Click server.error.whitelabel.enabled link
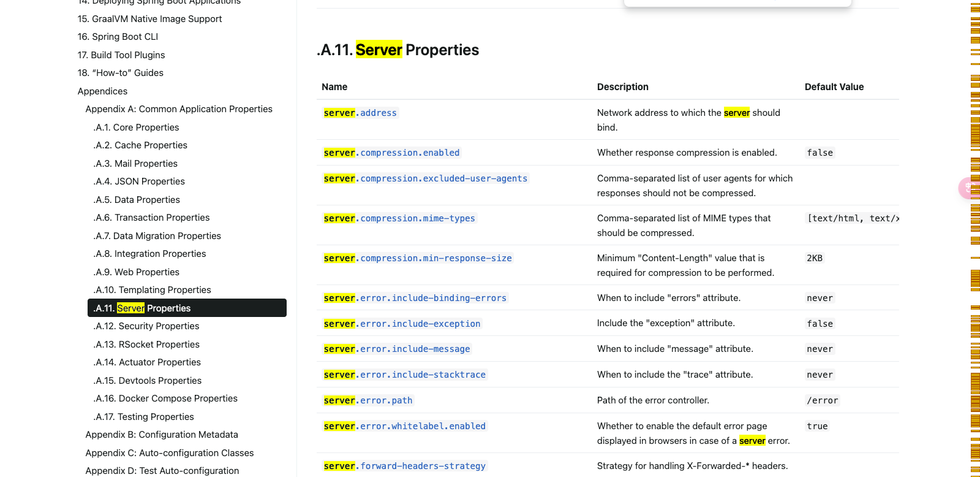 click(x=405, y=426)
